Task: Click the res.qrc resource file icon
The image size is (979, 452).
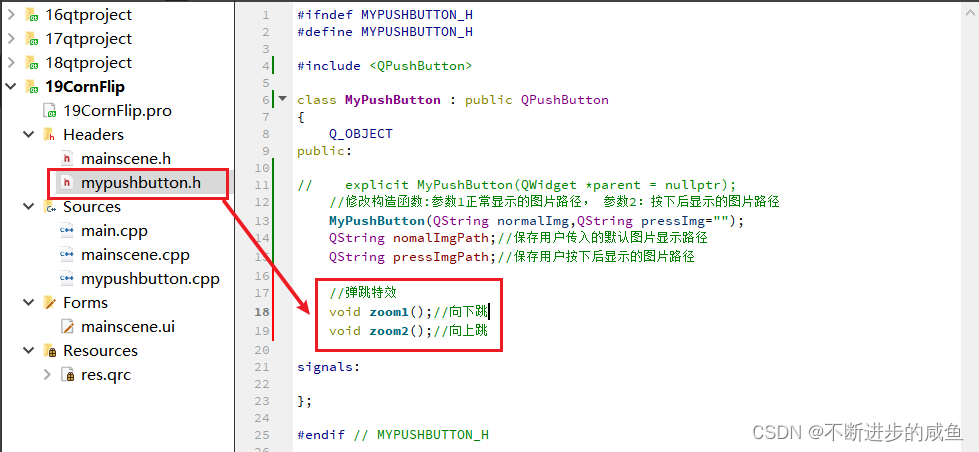Action: [67, 375]
